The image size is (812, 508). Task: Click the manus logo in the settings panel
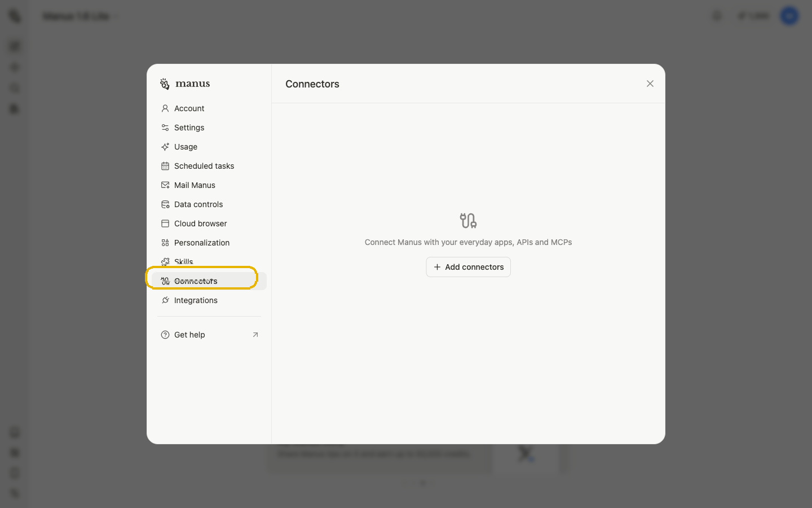(184, 83)
